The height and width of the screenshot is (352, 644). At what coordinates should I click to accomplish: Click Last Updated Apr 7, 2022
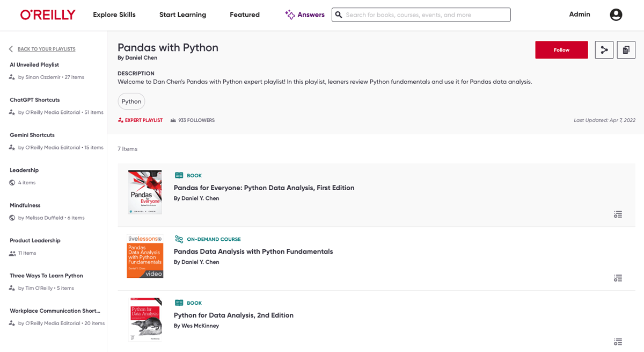tap(605, 120)
